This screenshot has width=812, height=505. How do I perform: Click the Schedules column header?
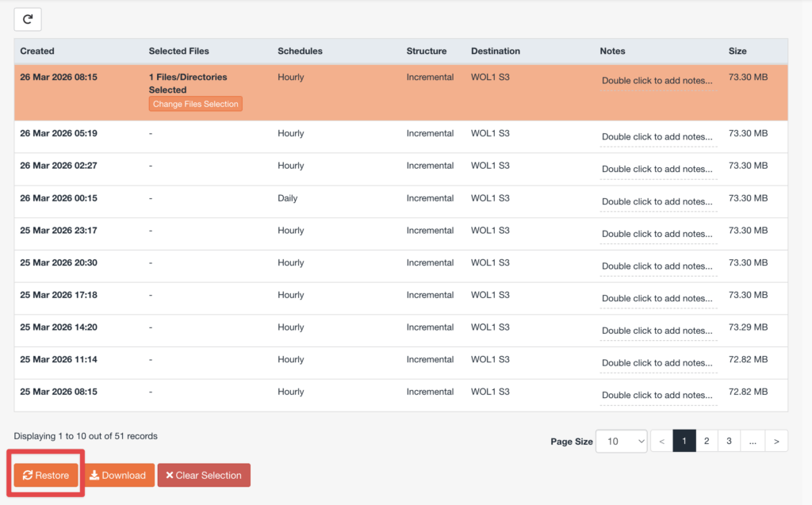300,51
